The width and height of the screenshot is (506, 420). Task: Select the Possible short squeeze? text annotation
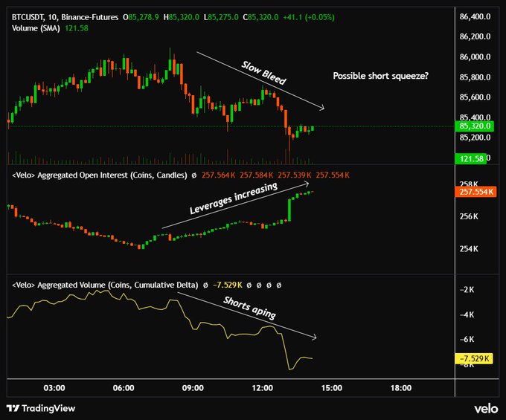[x=381, y=76]
